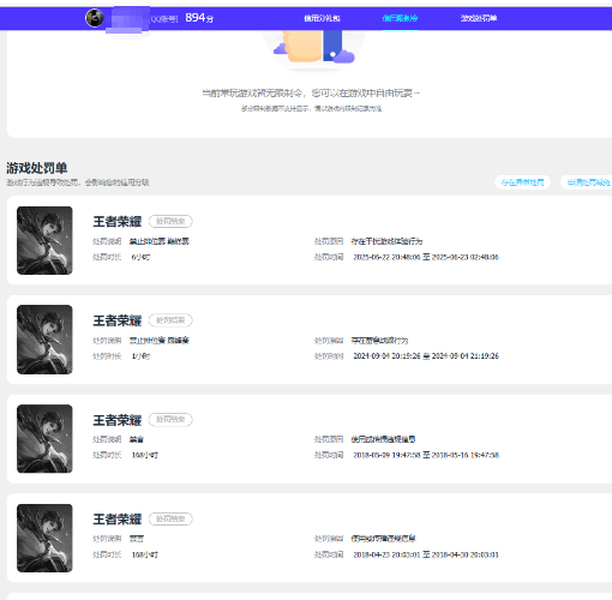Image resolution: width=612 pixels, height=600 pixels.
Task: Open the 王者荣耀 thumbnail for the 2018-04-23 penalty
Action: 44,538
